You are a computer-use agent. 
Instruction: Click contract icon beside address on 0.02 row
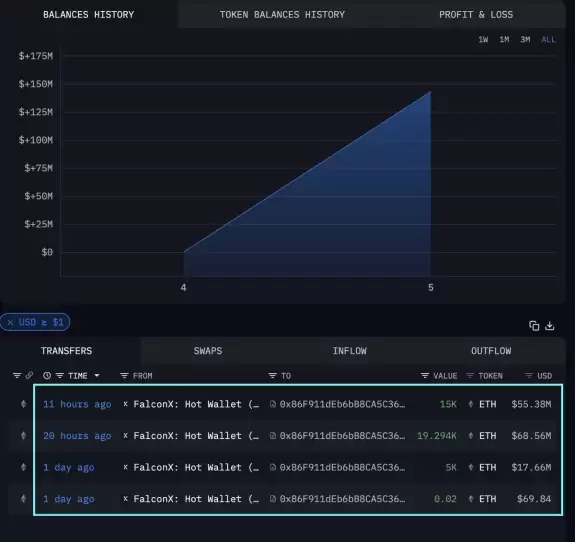[x=272, y=499]
